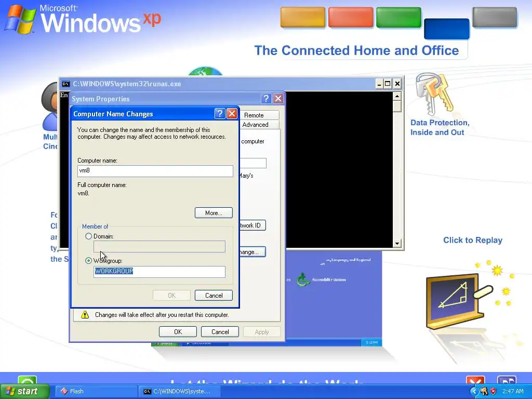The image size is (532, 399).
Task: Click the Change... button in System Properties
Action: tap(252, 252)
